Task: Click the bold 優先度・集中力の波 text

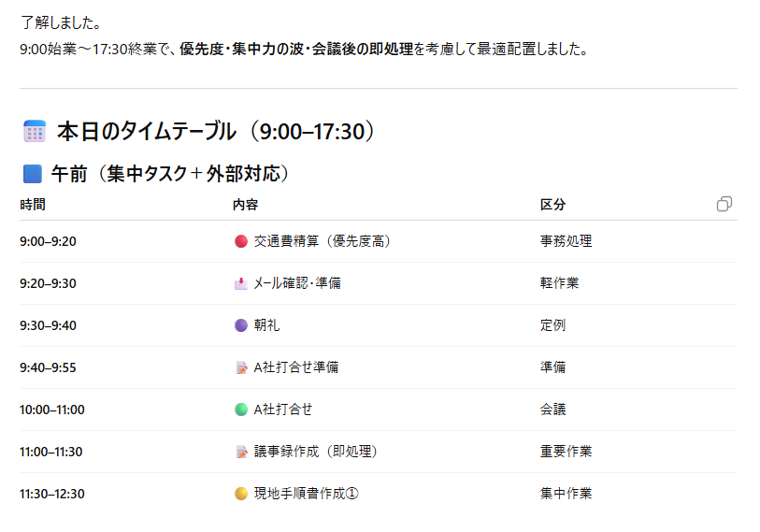Action: (251, 49)
